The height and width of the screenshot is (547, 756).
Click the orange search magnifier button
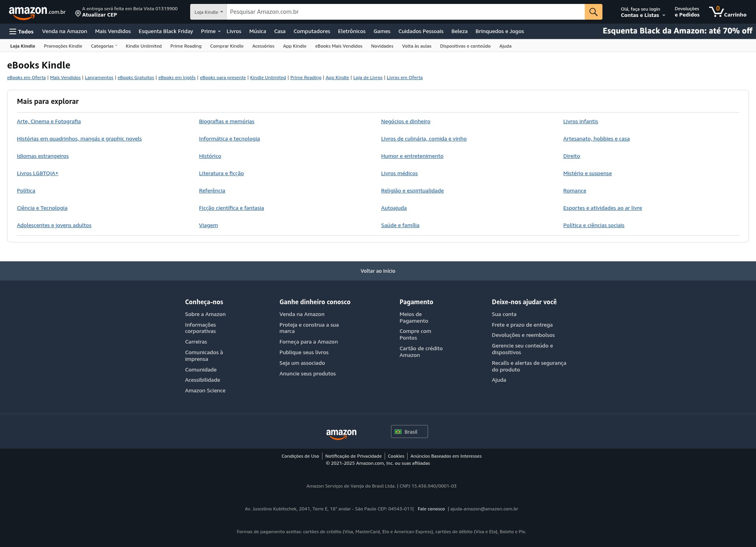point(593,12)
